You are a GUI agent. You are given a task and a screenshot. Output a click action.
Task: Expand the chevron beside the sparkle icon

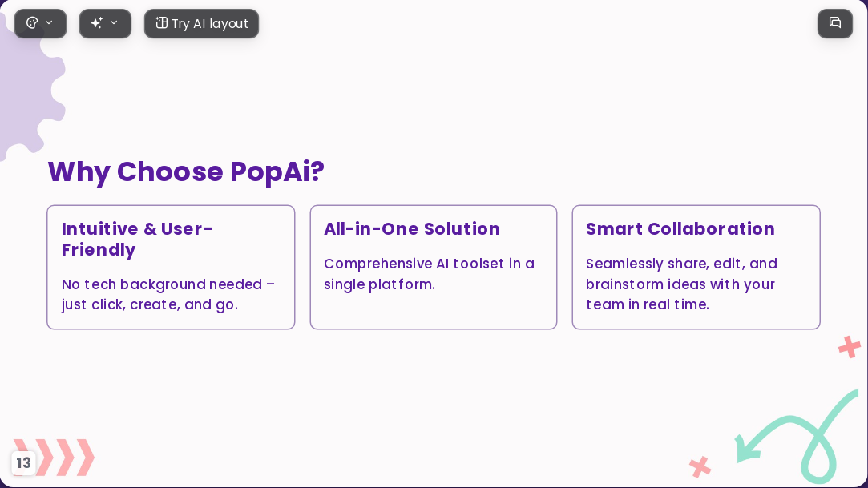point(114,22)
